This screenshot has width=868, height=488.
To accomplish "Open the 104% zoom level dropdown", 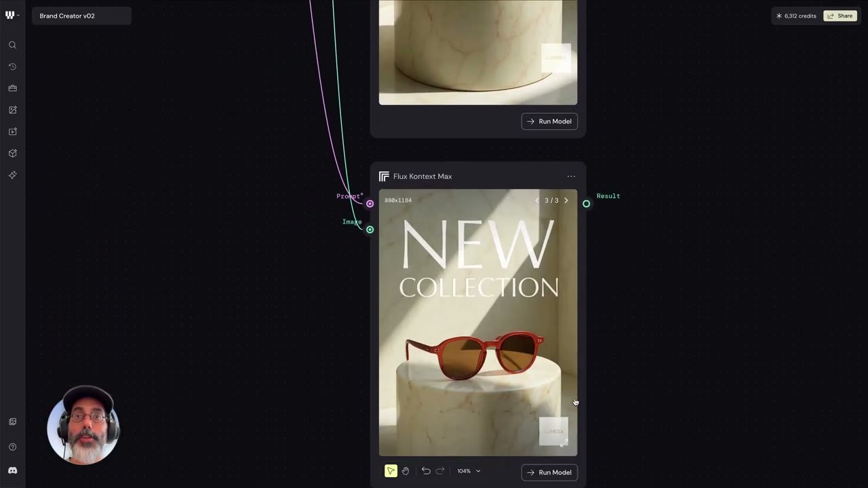I will coord(469,471).
